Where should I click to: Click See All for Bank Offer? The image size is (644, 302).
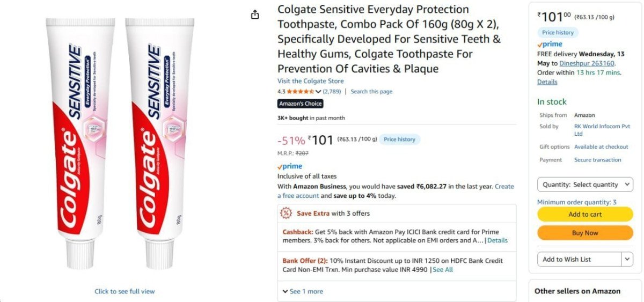443,269
